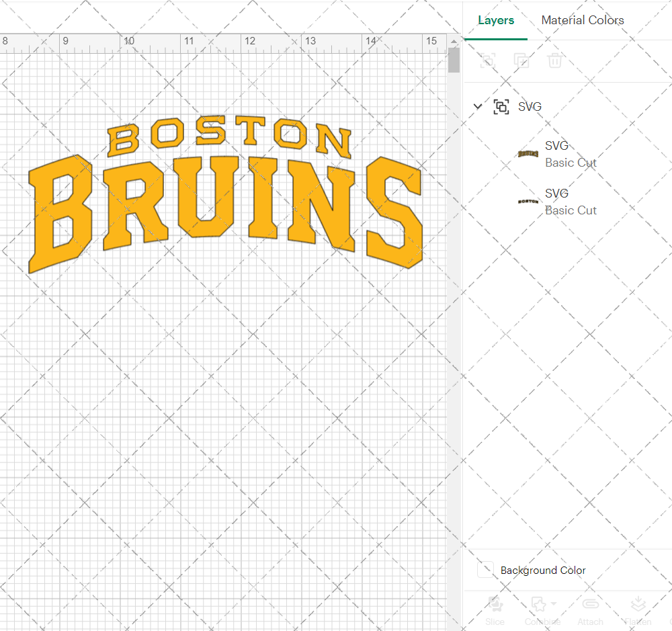Select the BOSTON text on canvas
The image size is (672, 631).
pos(229,136)
